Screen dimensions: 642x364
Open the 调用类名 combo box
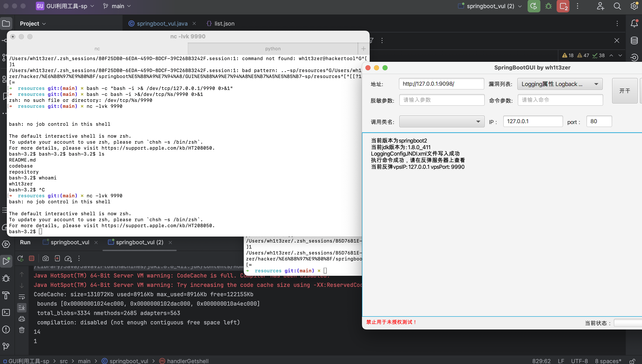click(442, 121)
